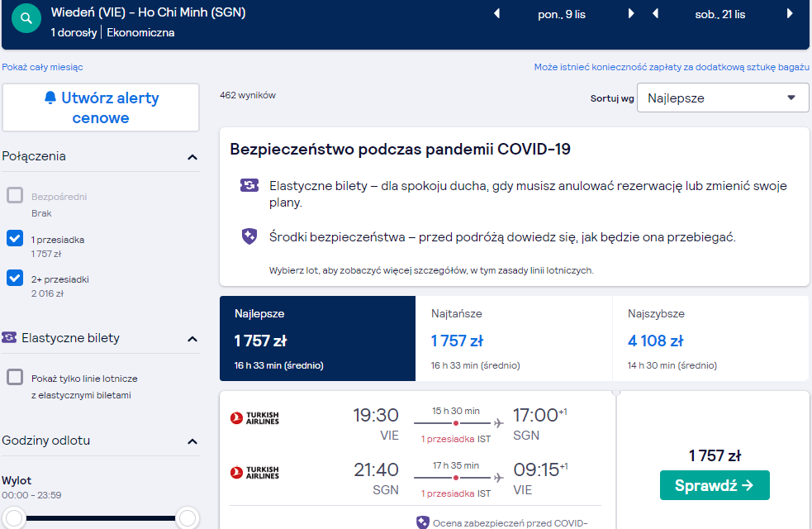Collapse the Godziny odlotu filter section
Image resolution: width=812 pixels, height=529 pixels.
(192, 441)
